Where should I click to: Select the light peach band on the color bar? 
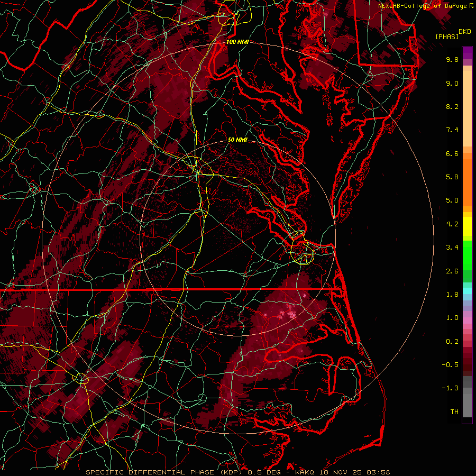pos(467,108)
